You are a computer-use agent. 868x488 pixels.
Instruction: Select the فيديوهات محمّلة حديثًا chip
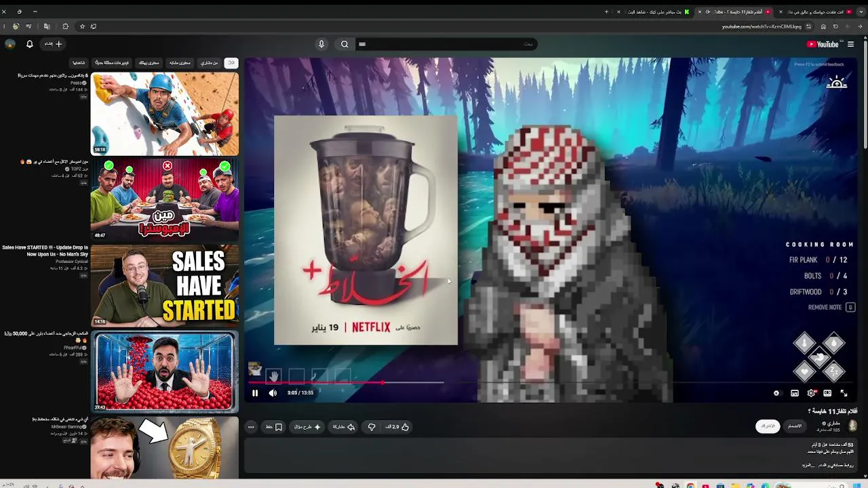[113, 63]
